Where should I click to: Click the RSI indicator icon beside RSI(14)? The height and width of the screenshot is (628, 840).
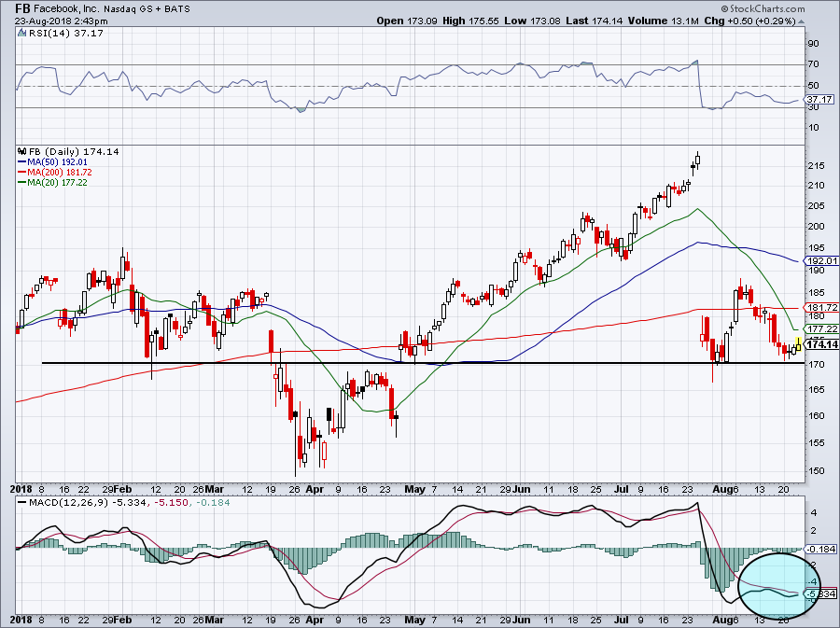click(x=21, y=33)
